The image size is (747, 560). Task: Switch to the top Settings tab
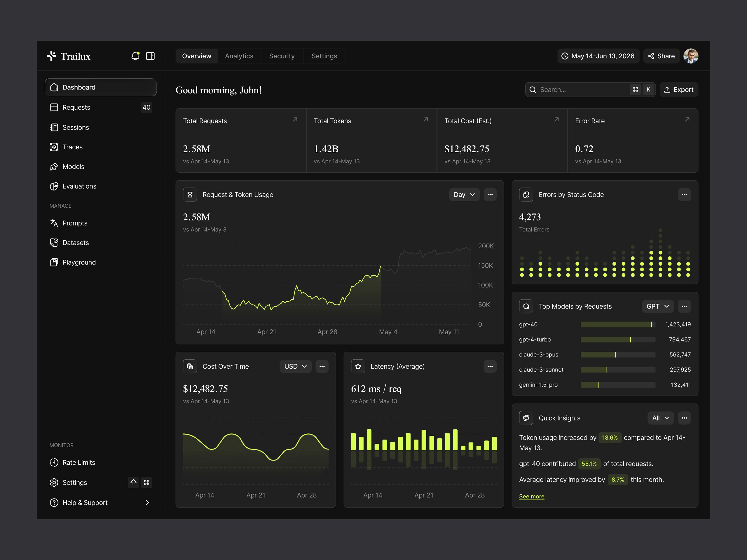point(324,56)
